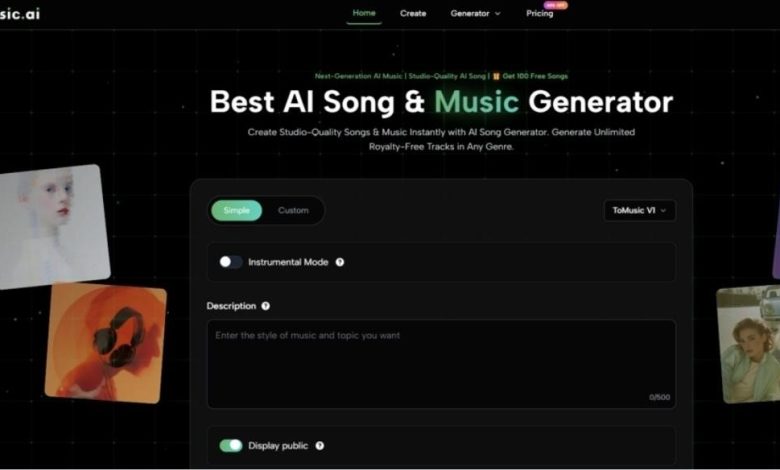Click the Instrumental Mode help icon
The image size is (780, 470).
(x=340, y=262)
